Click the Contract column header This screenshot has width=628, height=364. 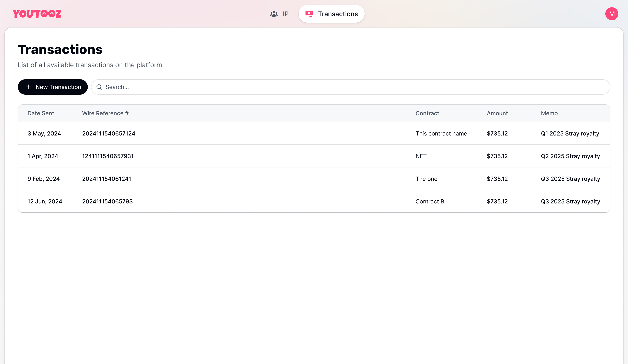tap(427, 113)
